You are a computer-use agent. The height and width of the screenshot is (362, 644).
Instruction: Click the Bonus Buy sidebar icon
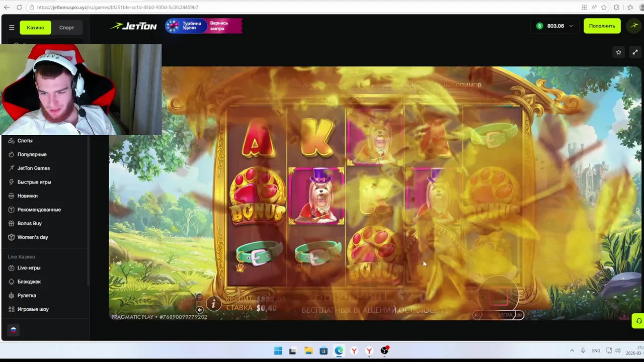(11, 223)
